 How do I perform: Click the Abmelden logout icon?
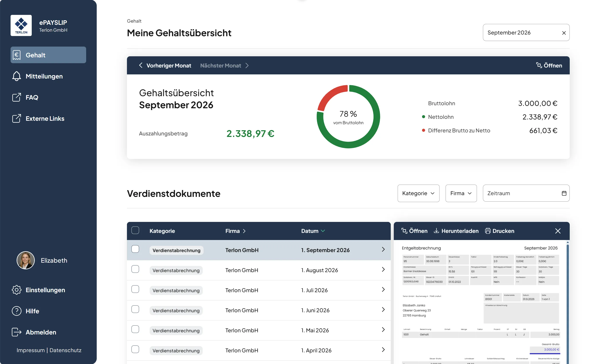coord(16,332)
